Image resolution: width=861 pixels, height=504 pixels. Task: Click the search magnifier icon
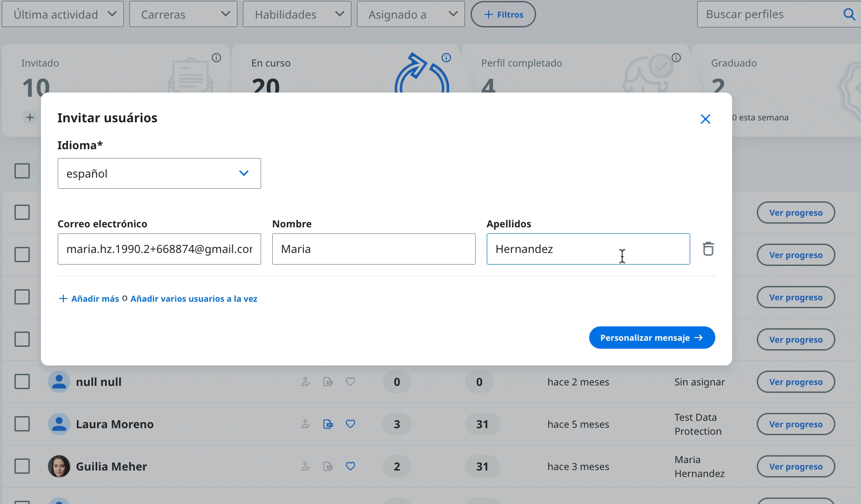[x=849, y=14]
